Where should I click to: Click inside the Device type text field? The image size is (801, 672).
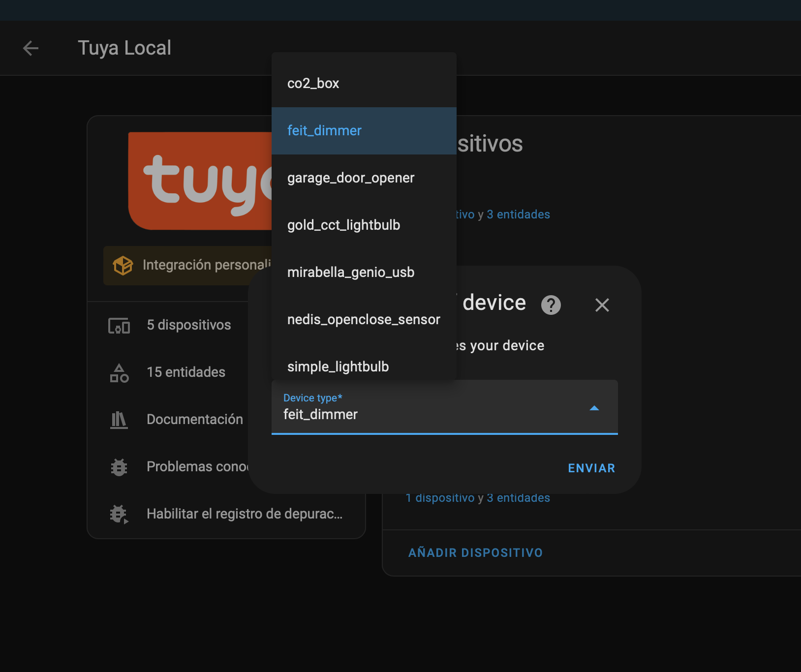(418, 414)
